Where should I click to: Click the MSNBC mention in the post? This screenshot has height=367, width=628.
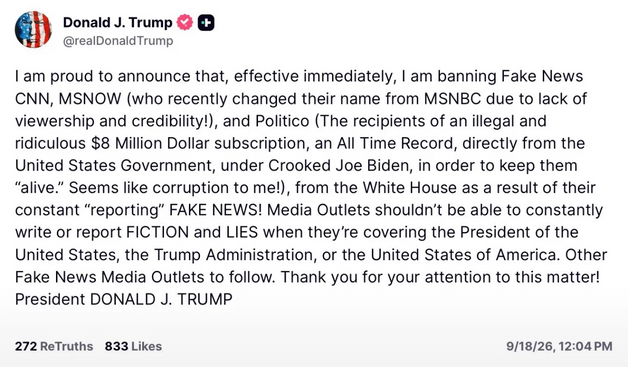pos(452,99)
